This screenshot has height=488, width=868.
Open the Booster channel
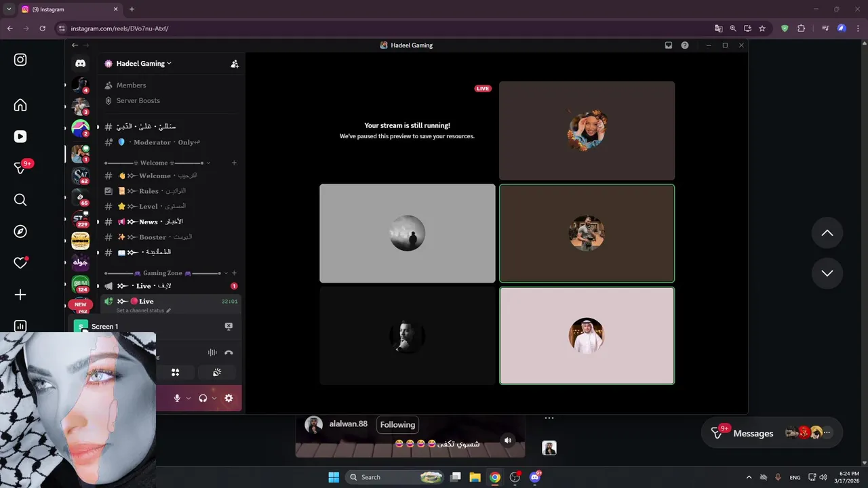point(171,237)
